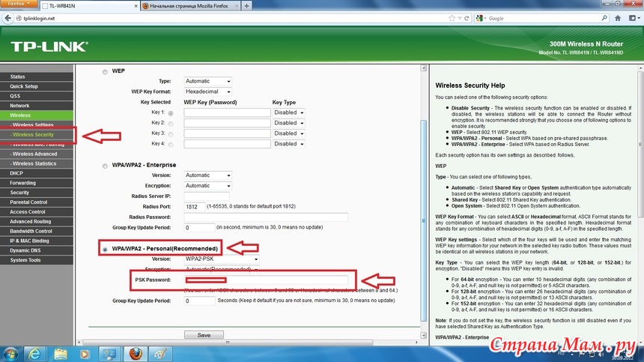Open the Key 2 Key Type dropdown
644x362 pixels.
(289, 123)
